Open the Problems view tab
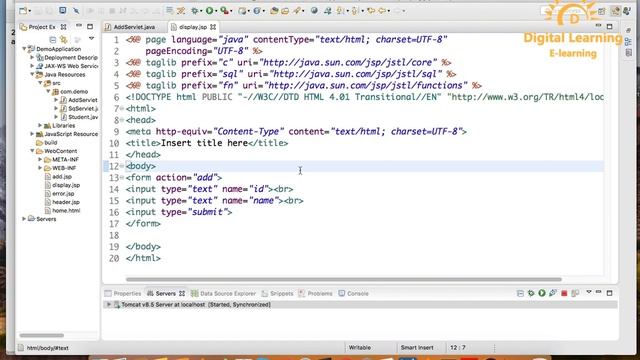The width and height of the screenshot is (640, 360). pos(315,293)
